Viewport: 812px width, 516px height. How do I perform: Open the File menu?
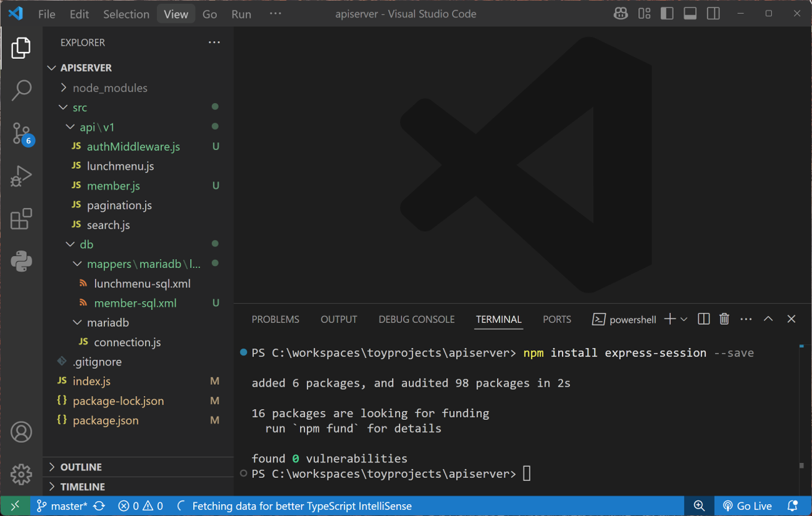coord(47,14)
